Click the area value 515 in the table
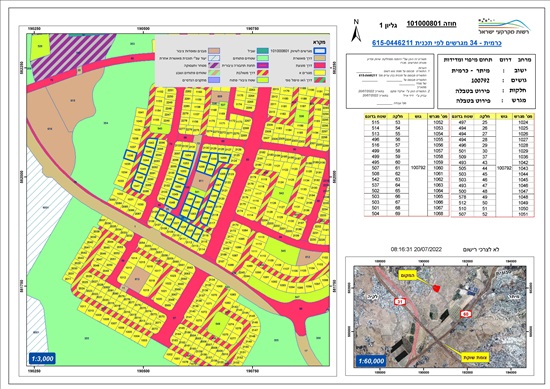Image resolution: width=550 pixels, height=389 pixels. coord(375,122)
